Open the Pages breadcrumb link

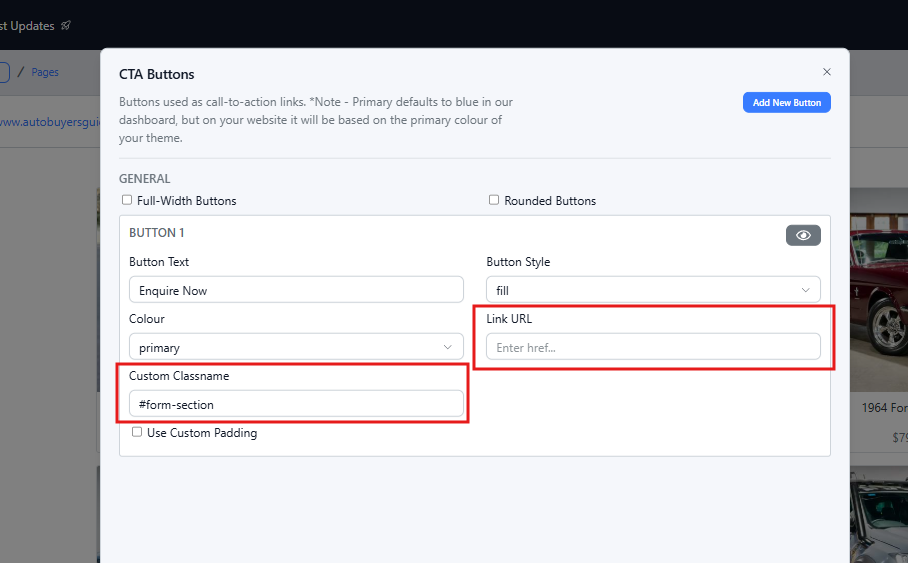pos(45,72)
